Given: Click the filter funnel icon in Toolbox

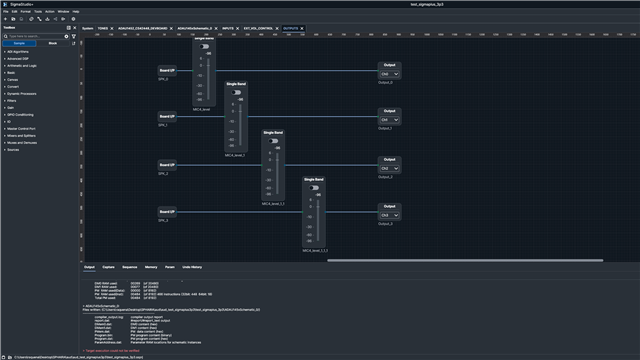Looking at the screenshot, I should tap(74, 36).
